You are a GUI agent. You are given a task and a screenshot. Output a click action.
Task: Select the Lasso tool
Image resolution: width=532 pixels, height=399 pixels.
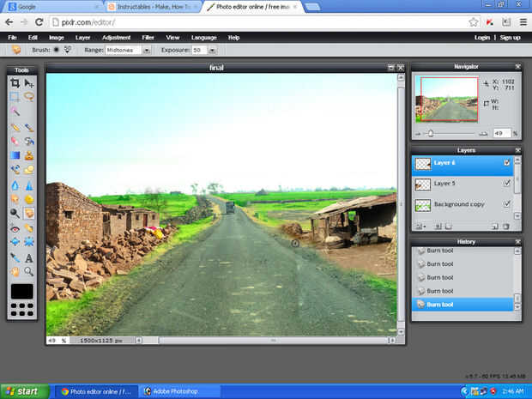[29, 97]
